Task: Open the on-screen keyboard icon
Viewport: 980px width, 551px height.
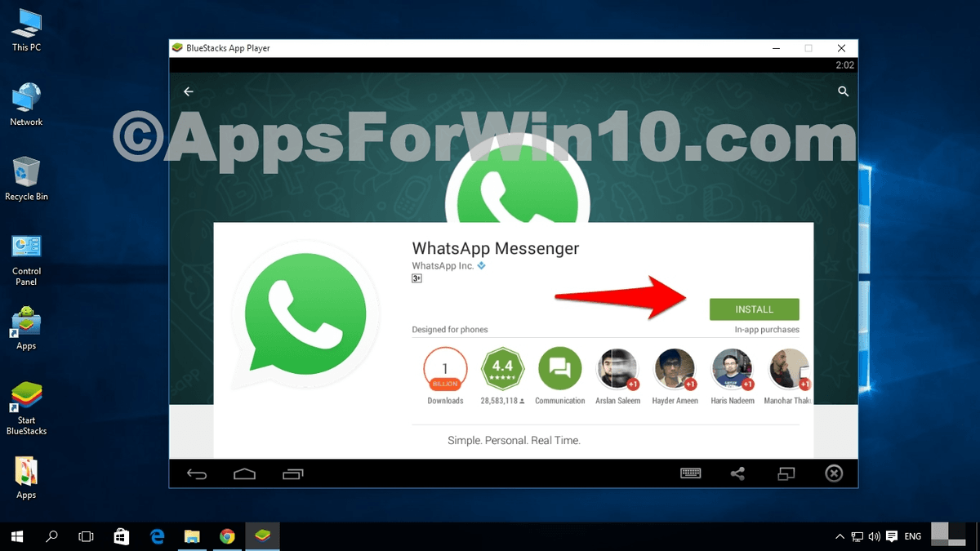Action: (x=690, y=473)
